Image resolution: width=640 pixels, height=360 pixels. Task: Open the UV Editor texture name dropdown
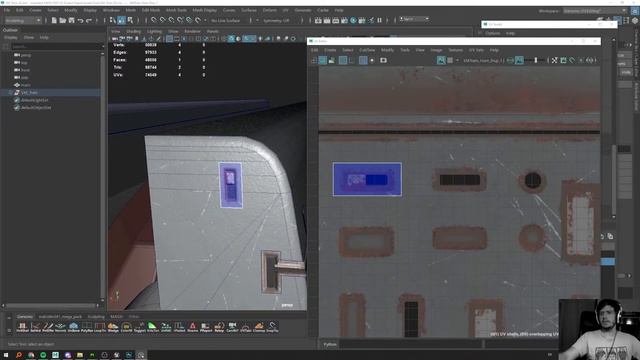(x=484, y=60)
